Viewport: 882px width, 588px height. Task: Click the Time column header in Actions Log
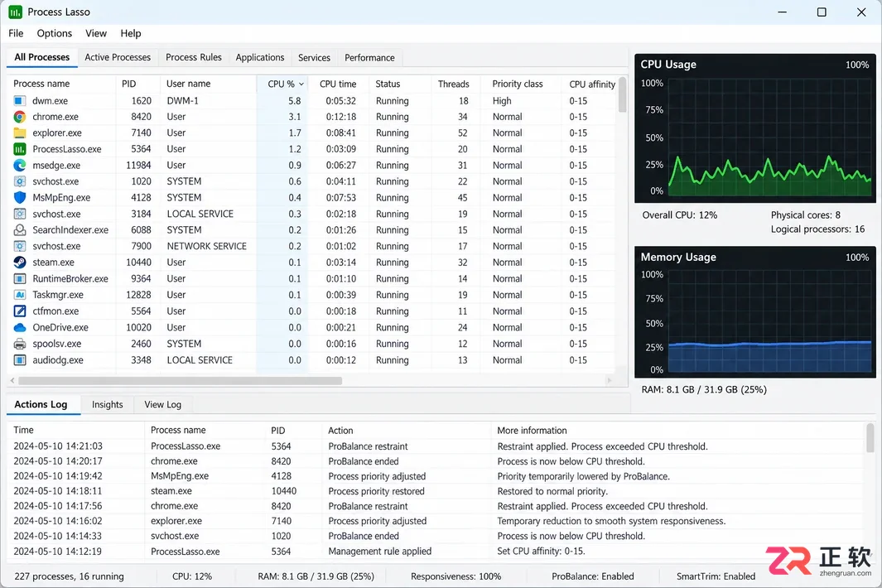[76, 431]
